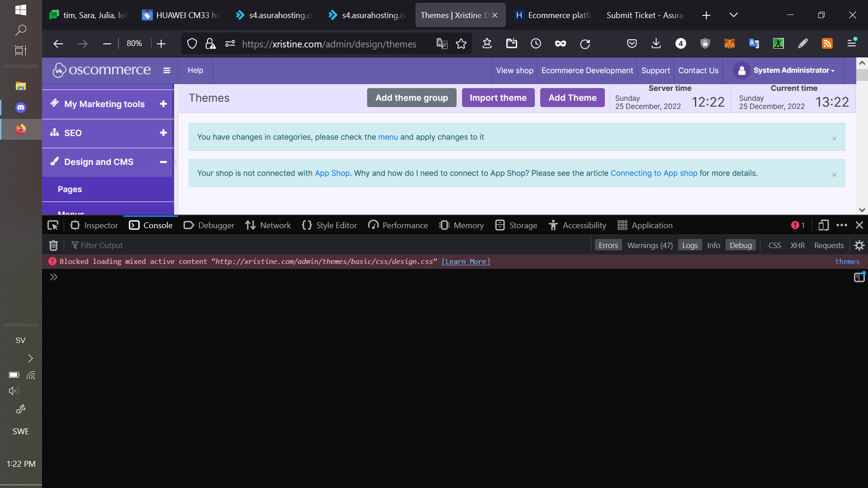Image resolution: width=868 pixels, height=488 pixels.
Task: Click the Add Theme button
Action: coord(572,98)
